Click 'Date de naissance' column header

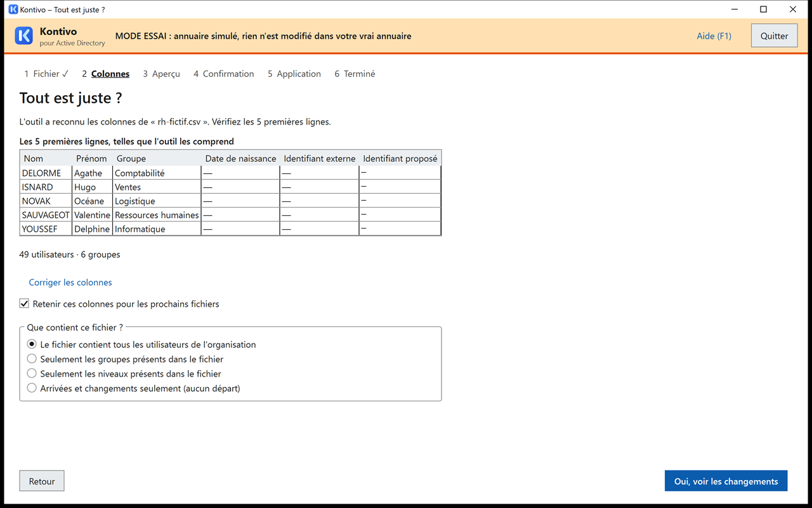[240, 159]
